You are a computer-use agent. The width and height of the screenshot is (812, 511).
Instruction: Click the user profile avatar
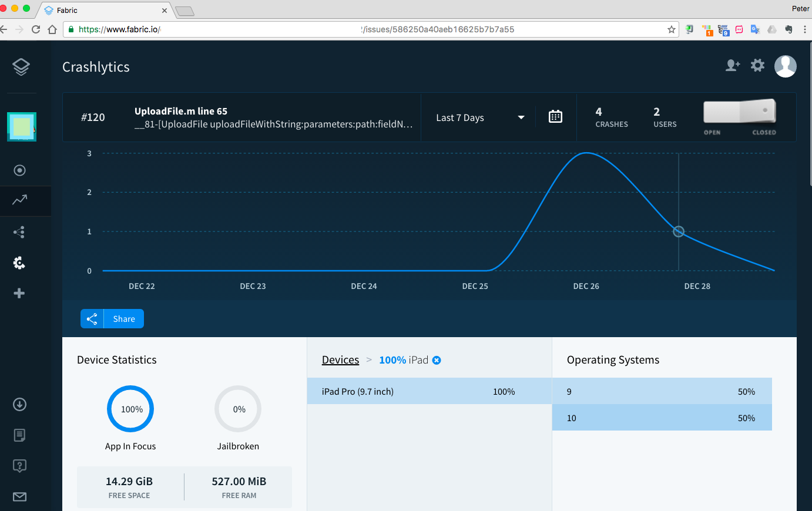point(786,66)
